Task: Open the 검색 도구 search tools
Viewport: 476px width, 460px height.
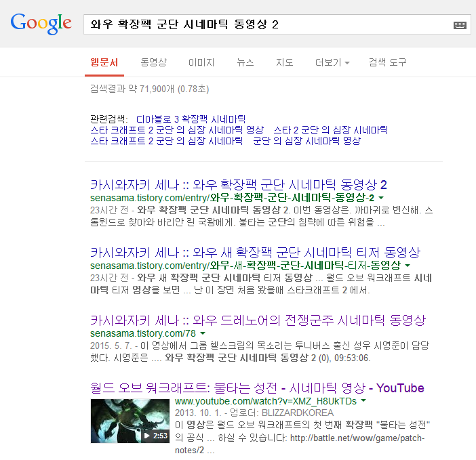Action: click(387, 62)
